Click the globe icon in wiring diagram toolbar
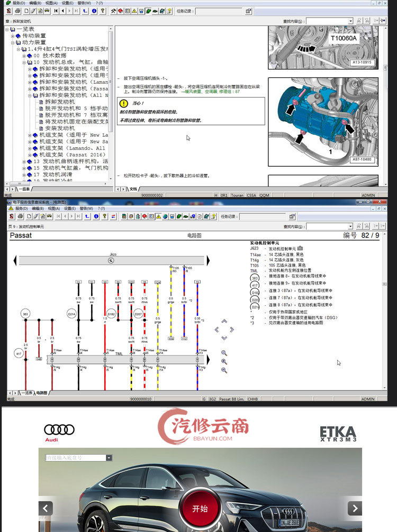Image resolution: width=397 pixels, height=532 pixels. (165, 216)
